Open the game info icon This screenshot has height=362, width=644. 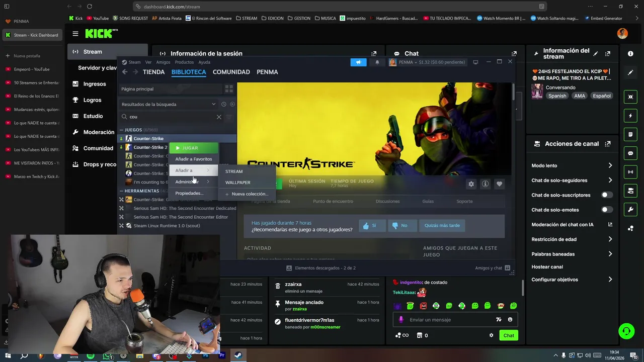[485, 184]
